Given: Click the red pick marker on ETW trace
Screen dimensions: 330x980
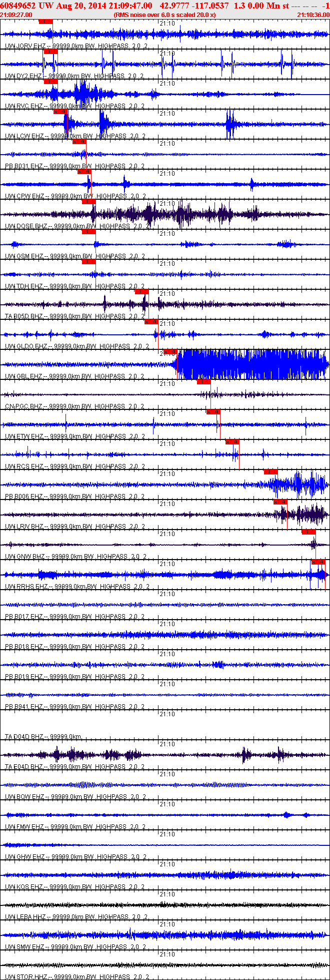Looking at the screenshot, I should tap(213, 412).
